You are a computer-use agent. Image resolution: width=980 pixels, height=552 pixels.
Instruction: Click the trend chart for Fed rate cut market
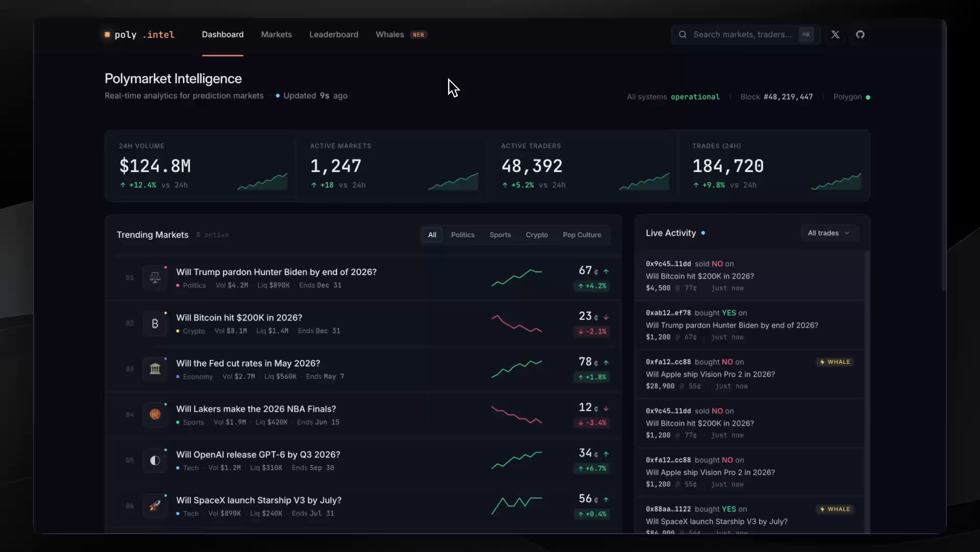[517, 369]
